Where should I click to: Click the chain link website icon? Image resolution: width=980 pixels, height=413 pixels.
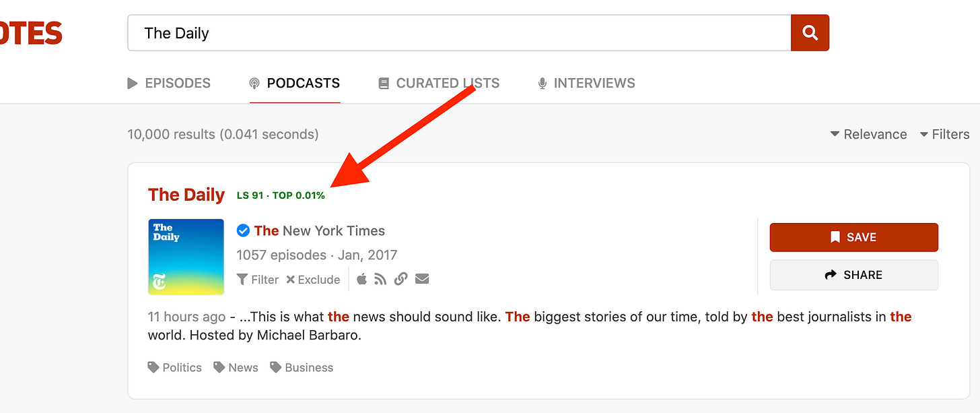401,279
